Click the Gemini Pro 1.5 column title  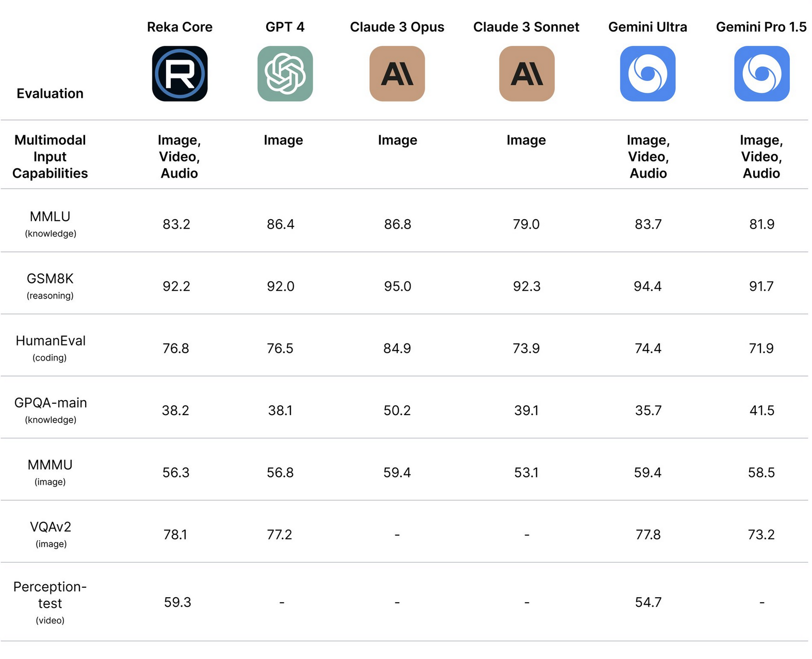761,27
